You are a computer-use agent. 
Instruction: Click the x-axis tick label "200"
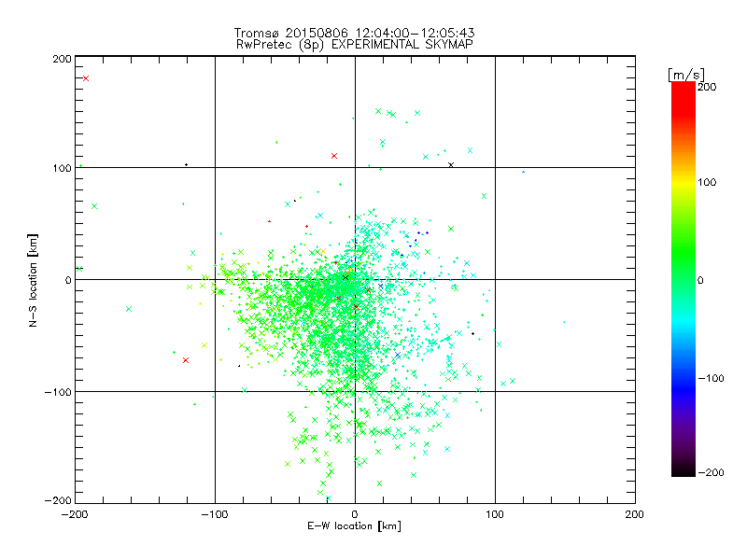(x=635, y=514)
